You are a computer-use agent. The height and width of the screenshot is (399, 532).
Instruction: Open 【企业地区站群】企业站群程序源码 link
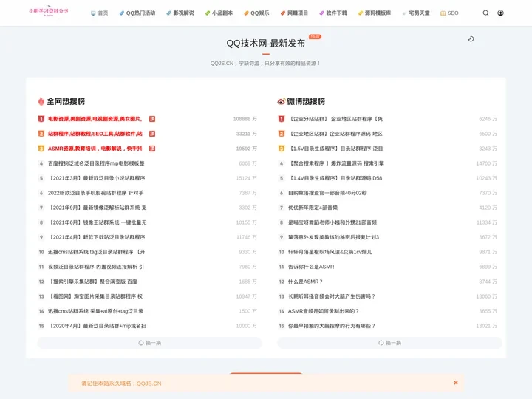335,134
